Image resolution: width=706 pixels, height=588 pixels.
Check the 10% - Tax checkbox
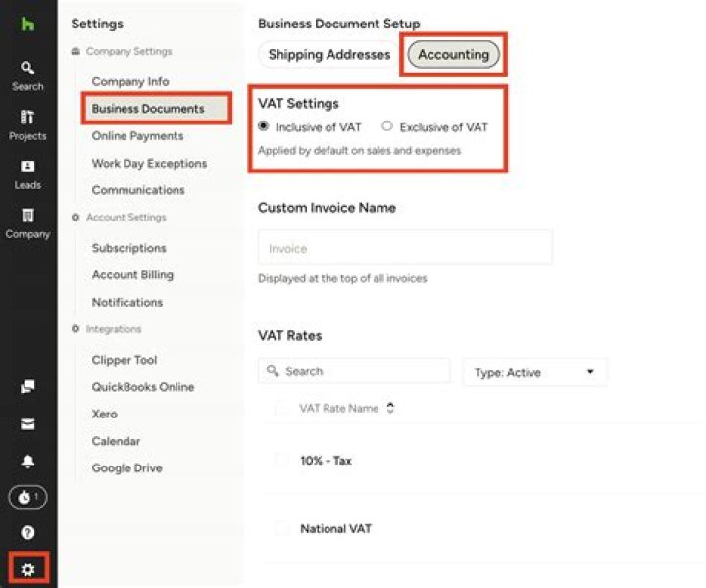tap(281, 460)
